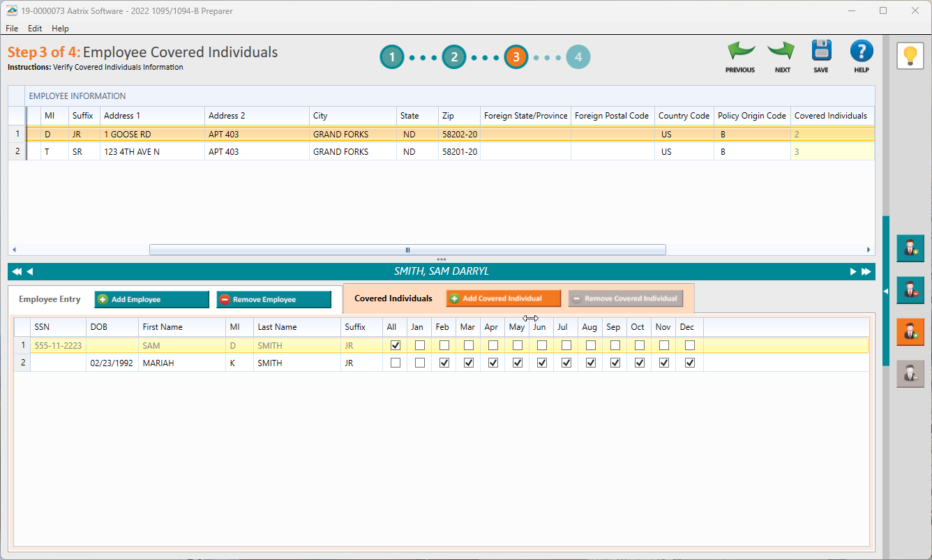The width and height of the screenshot is (932, 560).
Task: Go to previous employee with the left arrow
Action: pyautogui.click(x=28, y=271)
